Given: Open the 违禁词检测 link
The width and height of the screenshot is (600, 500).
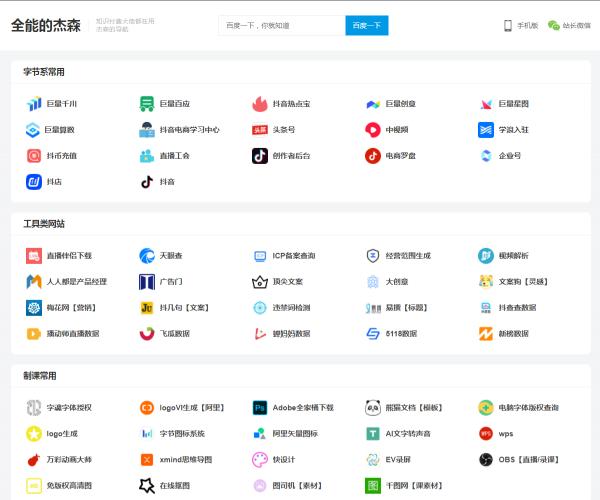Looking at the screenshot, I should 291,308.
